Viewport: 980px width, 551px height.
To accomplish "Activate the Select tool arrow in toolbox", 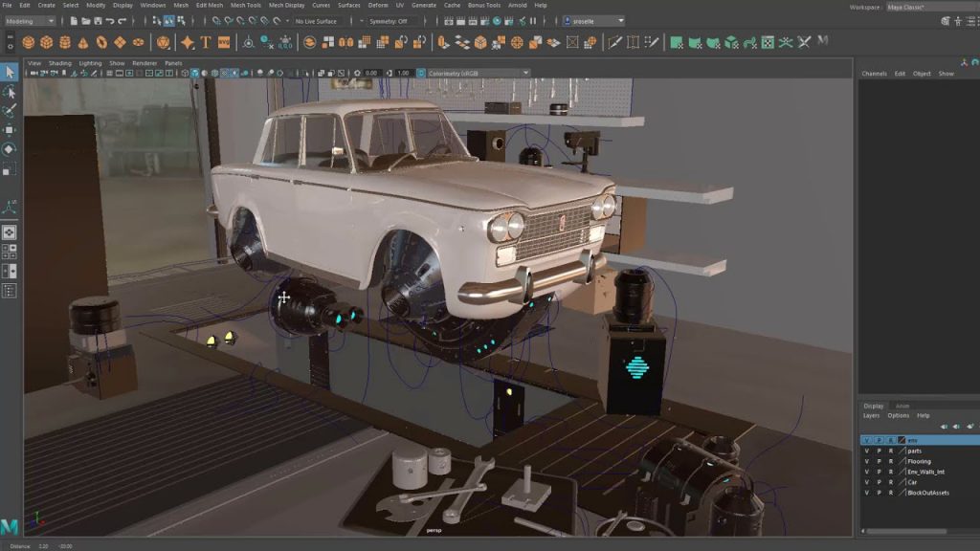I will 10,73.
